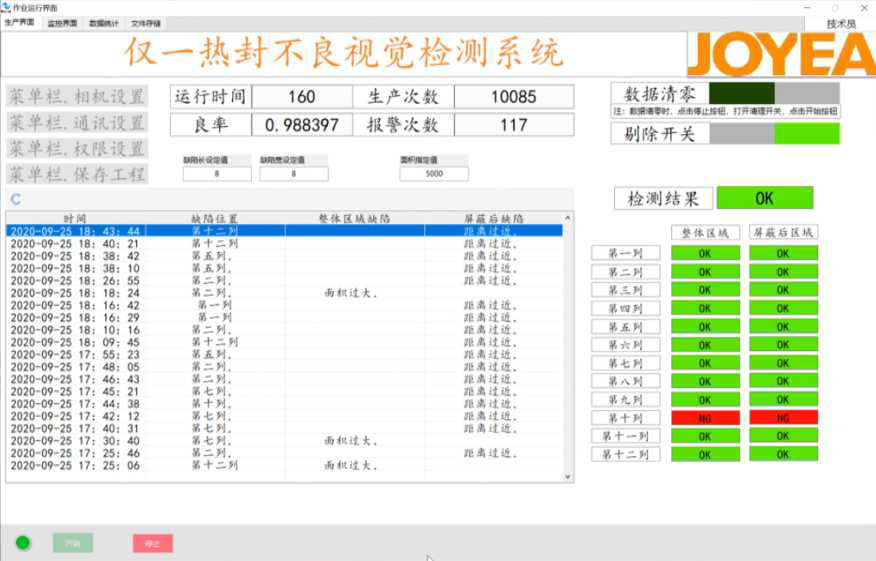Image resolution: width=876 pixels, height=561 pixels.
Task: Click the green running status indicator light
Action: [x=23, y=543]
